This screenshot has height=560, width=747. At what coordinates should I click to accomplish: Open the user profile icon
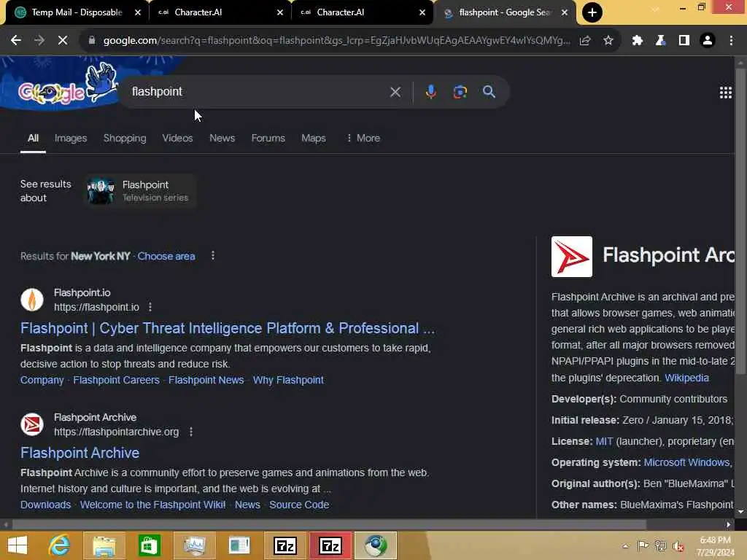click(708, 41)
